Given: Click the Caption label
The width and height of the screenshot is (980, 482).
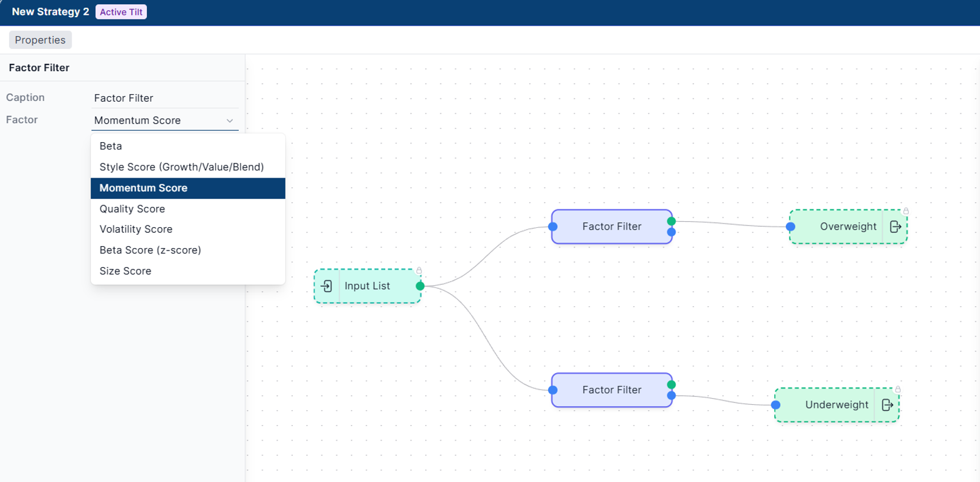Looking at the screenshot, I should point(25,97).
